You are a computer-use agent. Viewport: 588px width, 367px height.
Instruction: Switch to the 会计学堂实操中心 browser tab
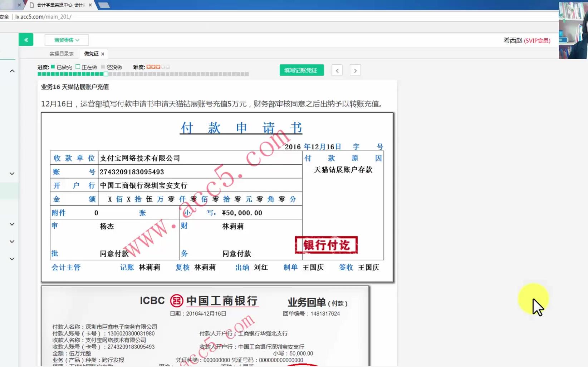tap(60, 5)
